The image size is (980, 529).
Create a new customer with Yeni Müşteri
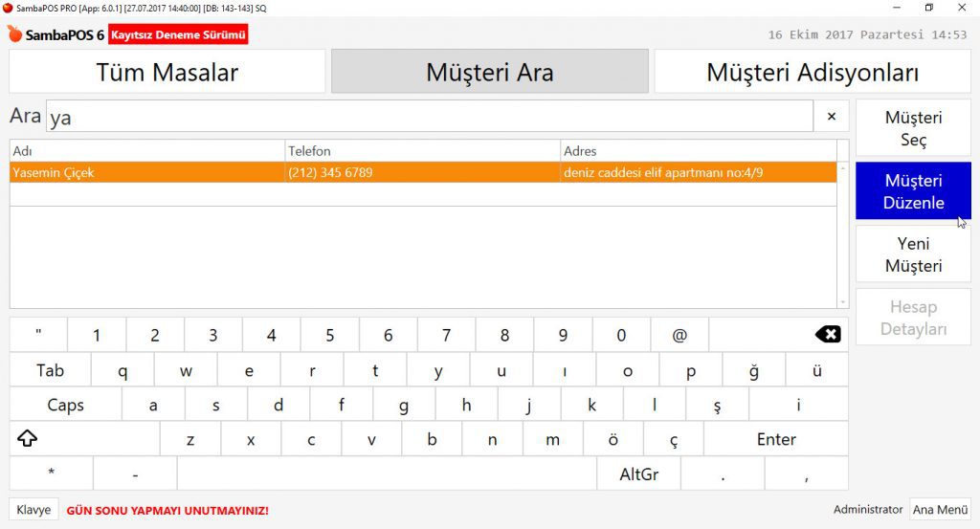click(x=913, y=254)
